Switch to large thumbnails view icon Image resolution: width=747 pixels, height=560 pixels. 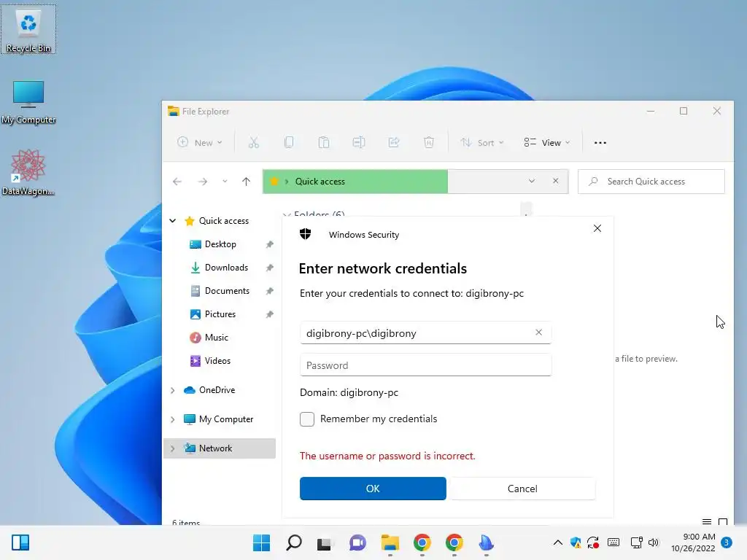point(723,522)
